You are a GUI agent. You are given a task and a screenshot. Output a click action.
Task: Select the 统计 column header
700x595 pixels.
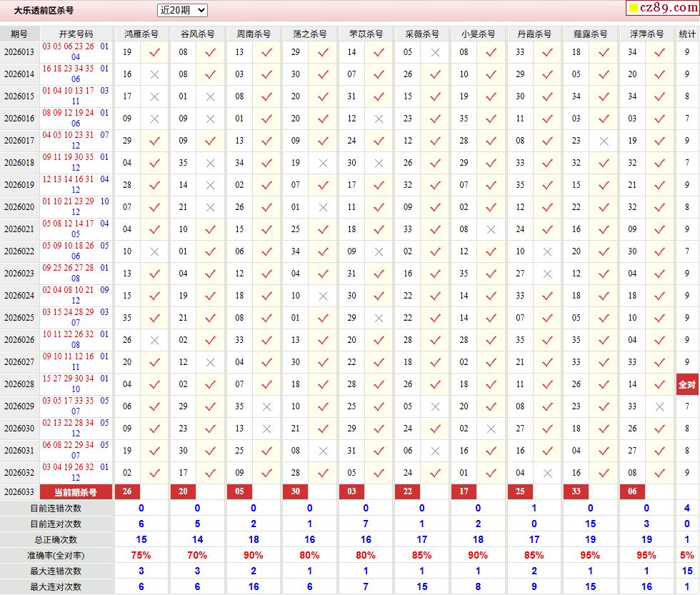coord(687,34)
